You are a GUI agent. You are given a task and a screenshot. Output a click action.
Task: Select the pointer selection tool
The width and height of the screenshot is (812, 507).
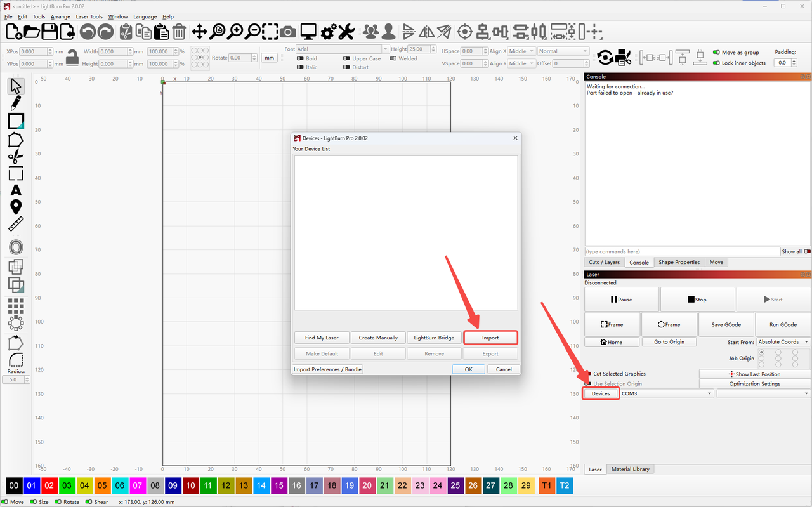(16, 86)
